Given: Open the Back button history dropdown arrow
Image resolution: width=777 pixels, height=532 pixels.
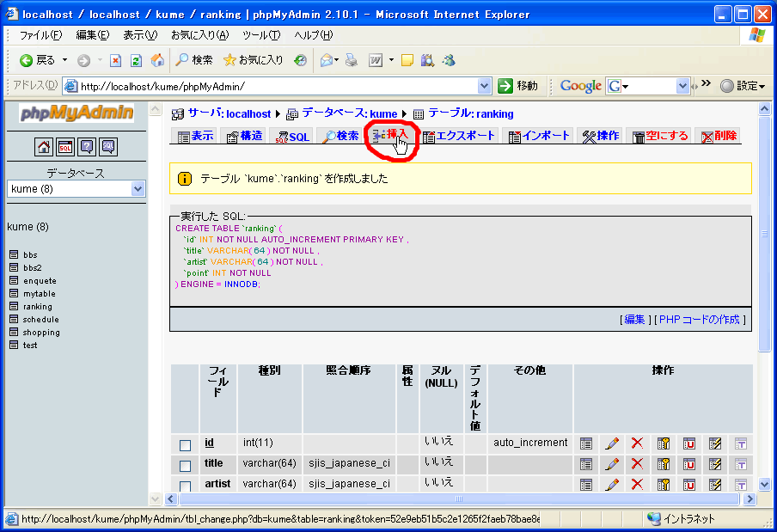Looking at the screenshot, I should (x=65, y=60).
